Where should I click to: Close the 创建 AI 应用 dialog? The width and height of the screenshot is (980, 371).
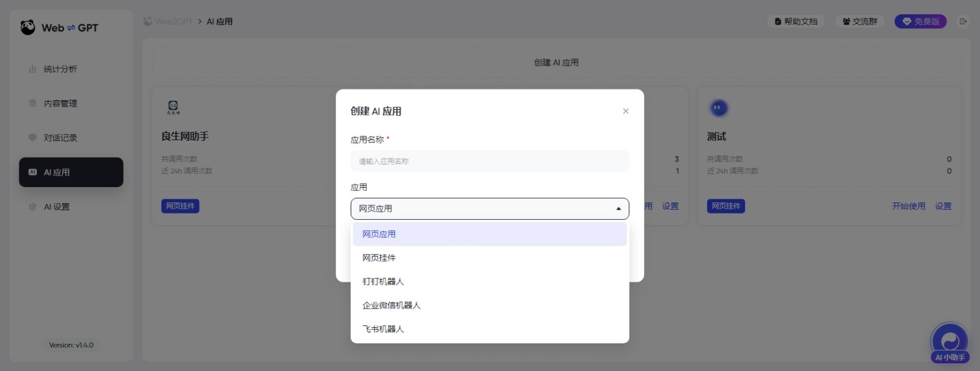(626, 111)
